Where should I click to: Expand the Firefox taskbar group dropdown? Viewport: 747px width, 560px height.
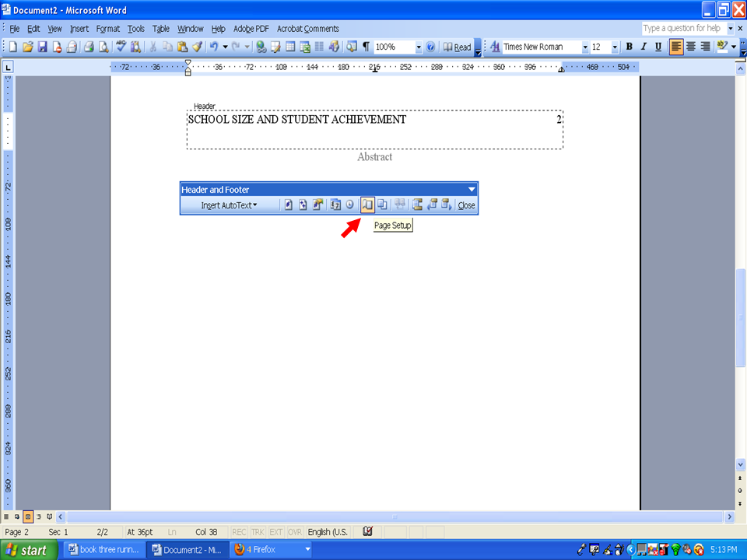pyautogui.click(x=308, y=550)
